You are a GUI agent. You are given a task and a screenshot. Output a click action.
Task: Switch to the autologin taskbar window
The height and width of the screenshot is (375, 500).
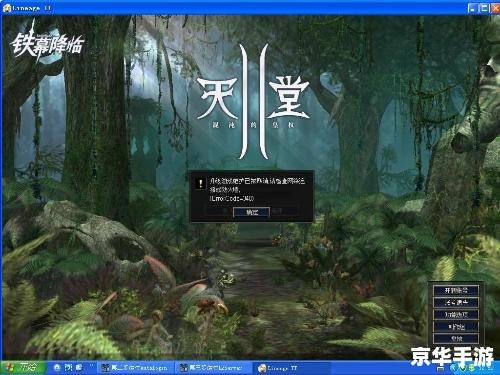137,368
